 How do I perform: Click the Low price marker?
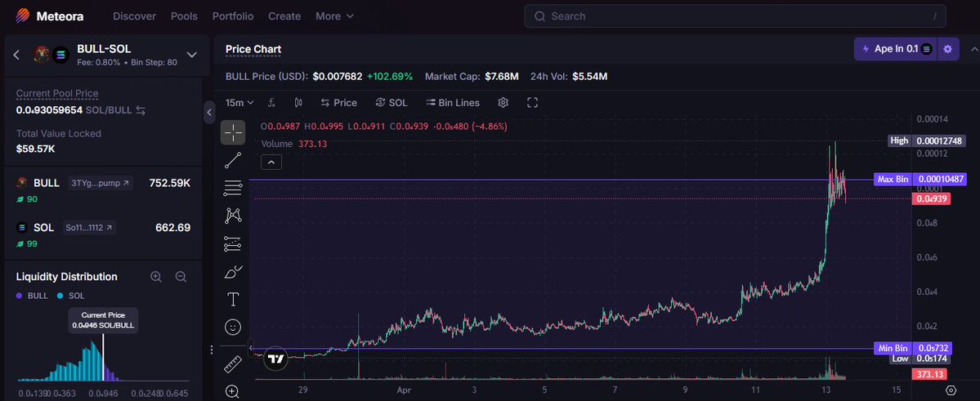920,359
